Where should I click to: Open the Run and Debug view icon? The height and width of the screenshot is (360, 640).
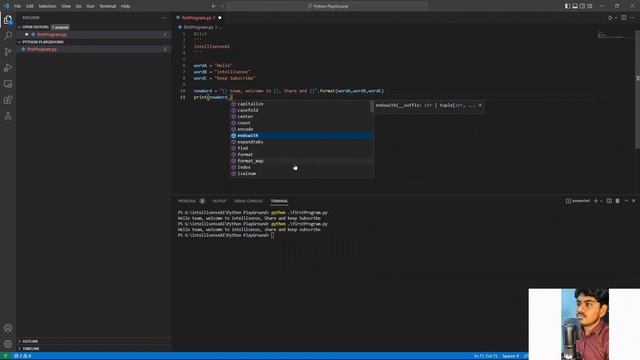[8, 68]
